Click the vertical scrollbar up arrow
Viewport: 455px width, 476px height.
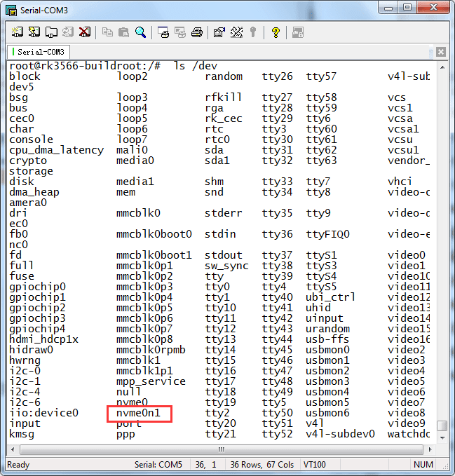(442, 67)
